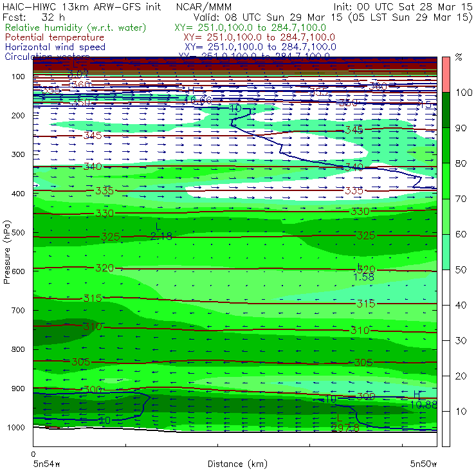This screenshot has width=476, height=476.
Task: Click the red '297.8' temperature minimum label
Action: click(x=345, y=428)
